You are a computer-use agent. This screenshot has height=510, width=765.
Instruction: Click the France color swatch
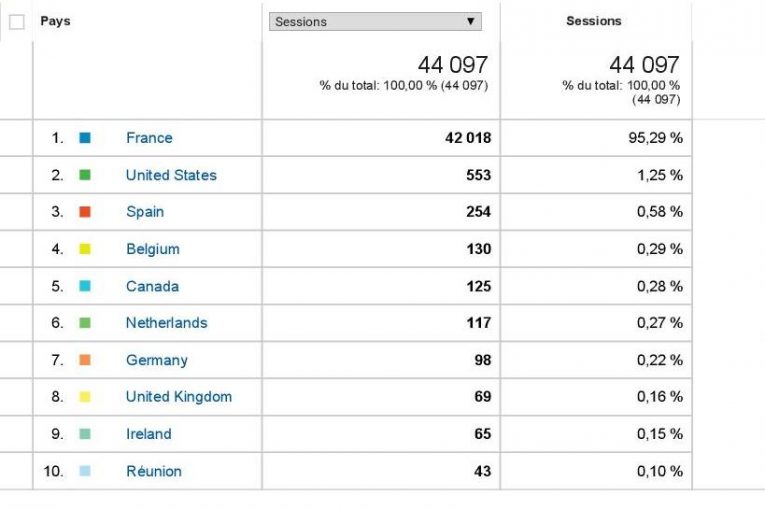[x=85, y=138]
